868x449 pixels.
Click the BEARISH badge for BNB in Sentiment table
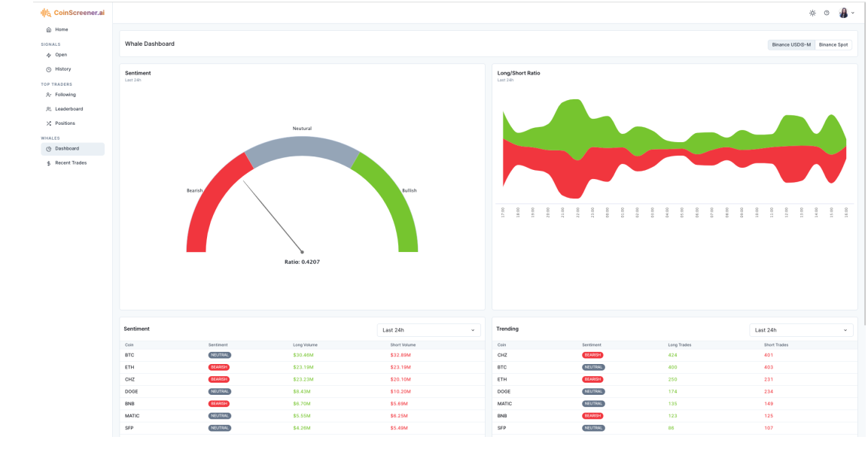(219, 404)
